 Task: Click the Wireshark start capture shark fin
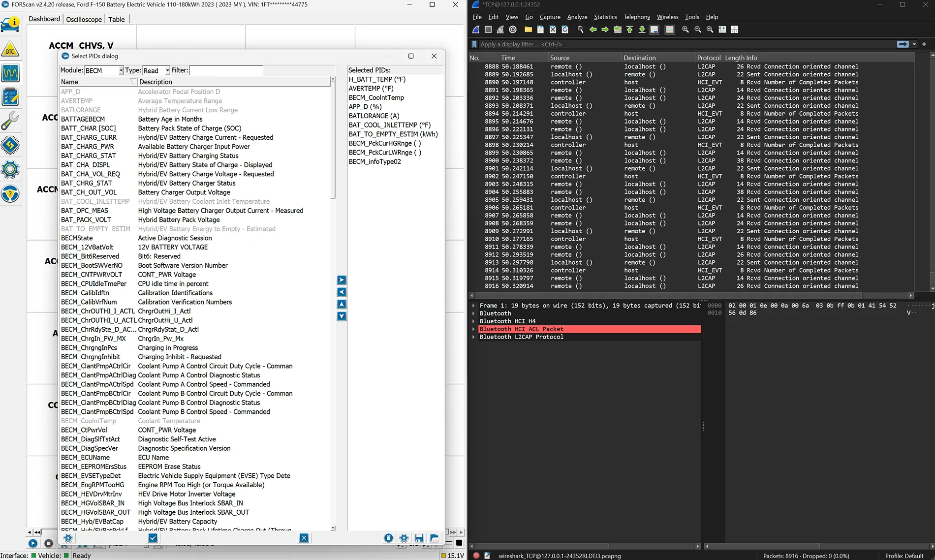476,30
